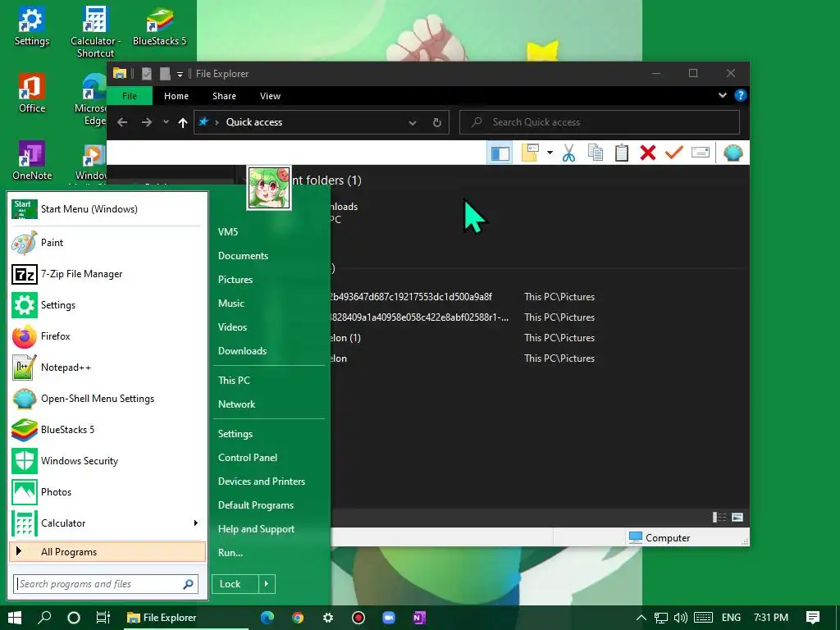The height and width of the screenshot is (630, 840).
Task: Click the Search Quick access field
Action: point(600,122)
